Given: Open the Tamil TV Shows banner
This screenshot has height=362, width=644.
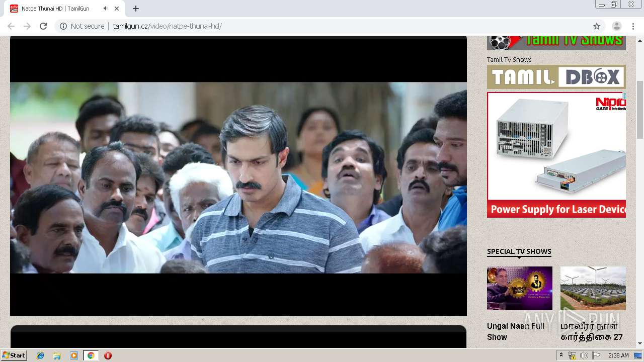Looking at the screenshot, I should 556,43.
